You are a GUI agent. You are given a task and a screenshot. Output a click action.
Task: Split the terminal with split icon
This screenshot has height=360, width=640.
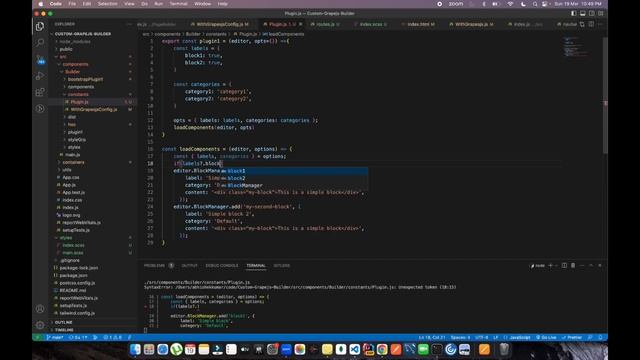pos(564,265)
